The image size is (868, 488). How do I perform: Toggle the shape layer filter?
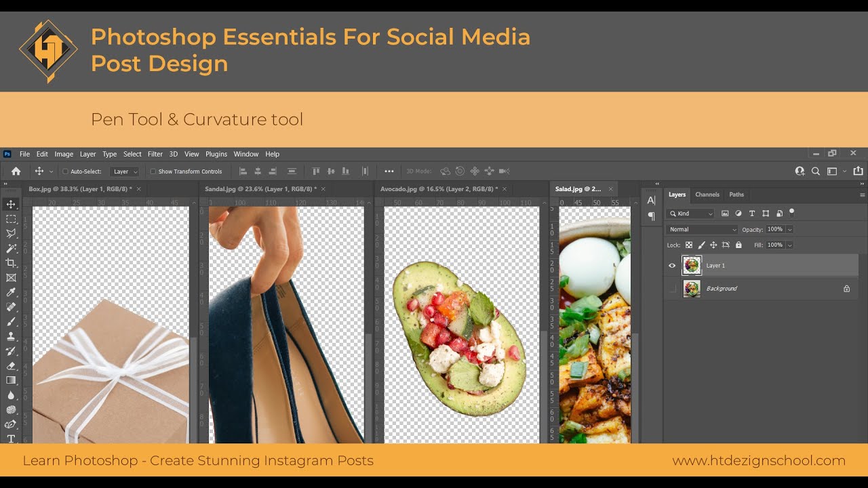(x=766, y=213)
